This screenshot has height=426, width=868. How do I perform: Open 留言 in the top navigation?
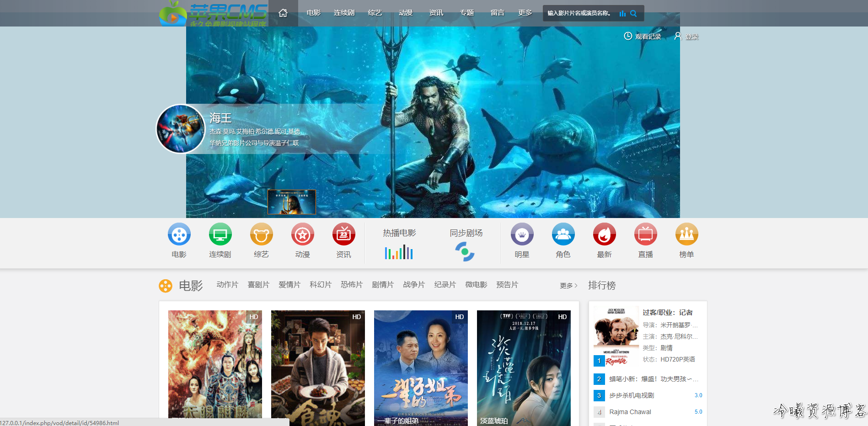click(x=498, y=13)
